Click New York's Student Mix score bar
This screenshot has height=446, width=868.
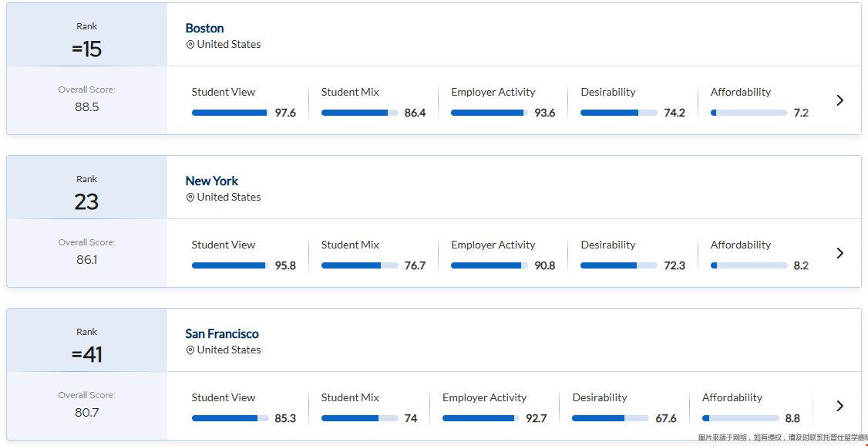(x=359, y=265)
